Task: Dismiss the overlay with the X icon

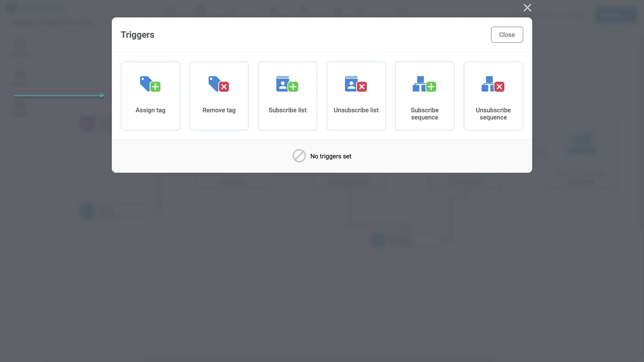Action: 527,8
